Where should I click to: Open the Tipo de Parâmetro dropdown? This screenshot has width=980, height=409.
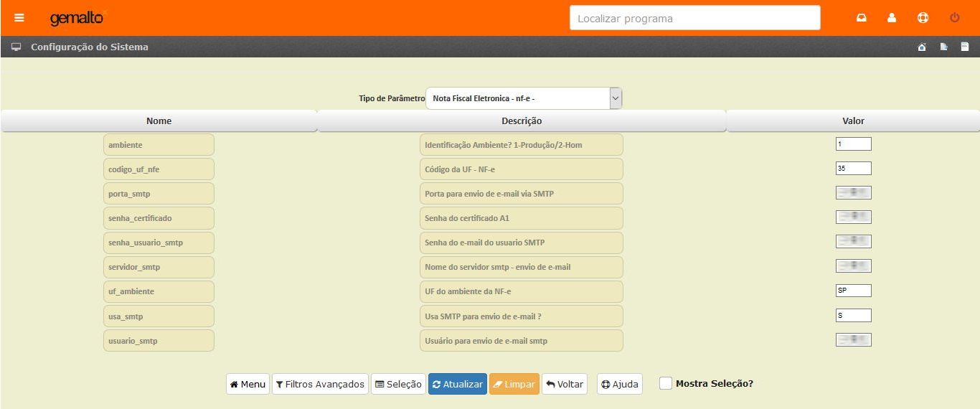click(x=524, y=98)
